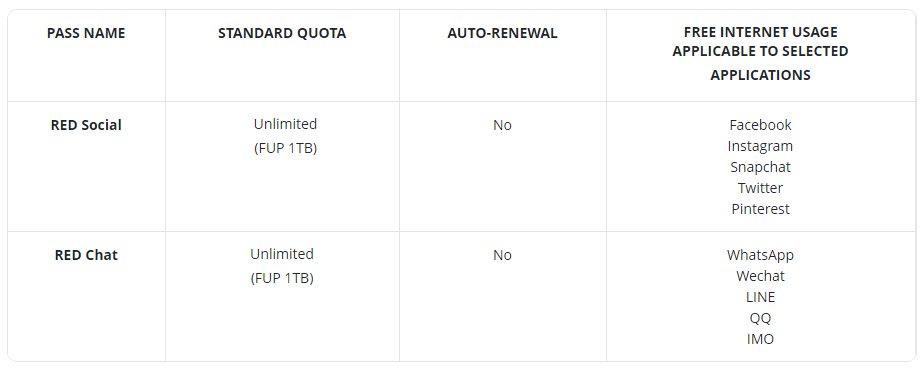Click Wechat in the RED Chat applications
924x369 pixels.
(760, 275)
